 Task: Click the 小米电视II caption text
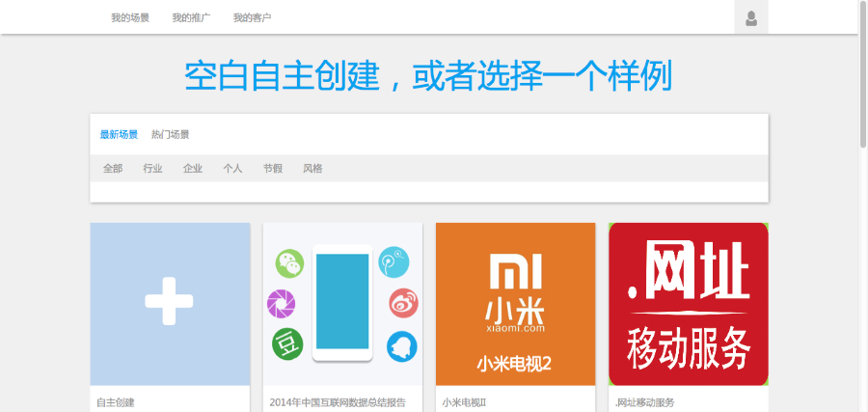(x=464, y=402)
